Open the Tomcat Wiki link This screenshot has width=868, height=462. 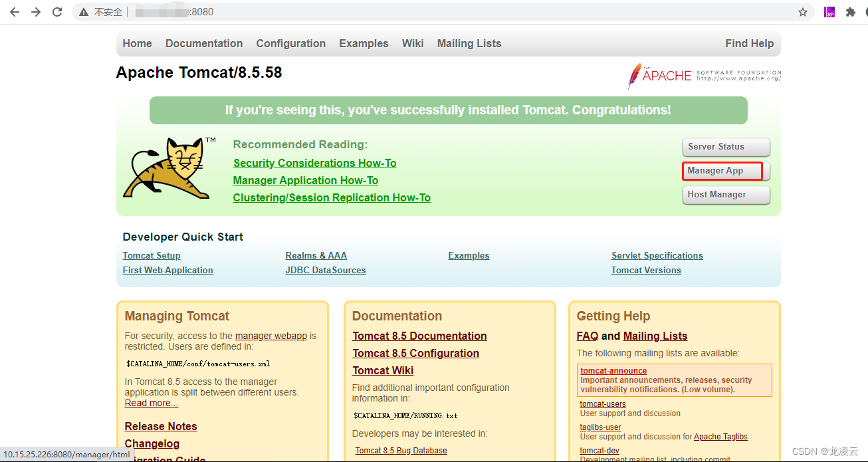383,371
